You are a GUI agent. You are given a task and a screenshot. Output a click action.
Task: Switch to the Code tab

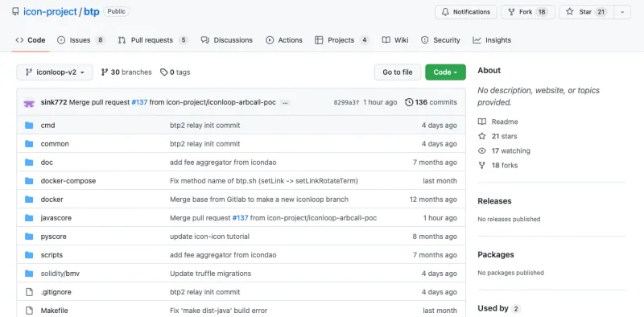tap(31, 40)
